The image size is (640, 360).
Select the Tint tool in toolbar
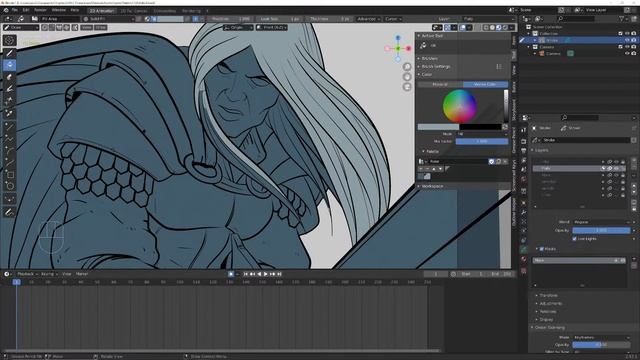(x=10, y=89)
